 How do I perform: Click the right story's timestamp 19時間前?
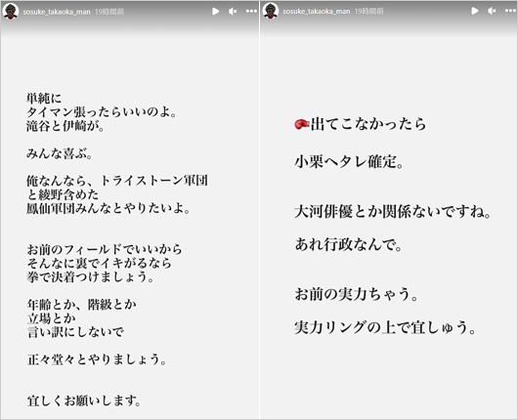tap(369, 12)
